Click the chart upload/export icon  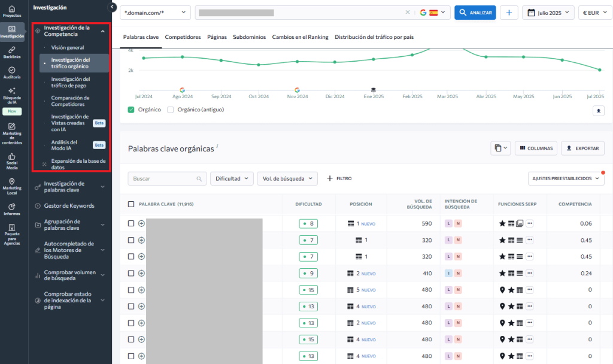pos(598,111)
